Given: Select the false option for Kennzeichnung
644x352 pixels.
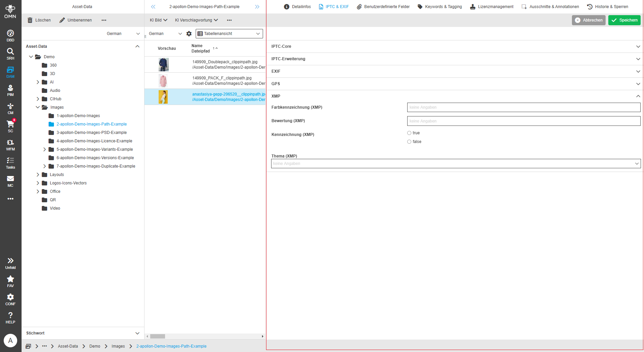Looking at the screenshot, I should coord(409,142).
